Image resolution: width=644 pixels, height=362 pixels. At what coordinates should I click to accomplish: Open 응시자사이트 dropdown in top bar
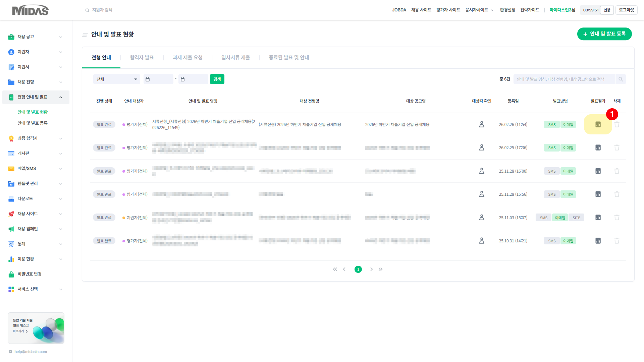pyautogui.click(x=479, y=10)
